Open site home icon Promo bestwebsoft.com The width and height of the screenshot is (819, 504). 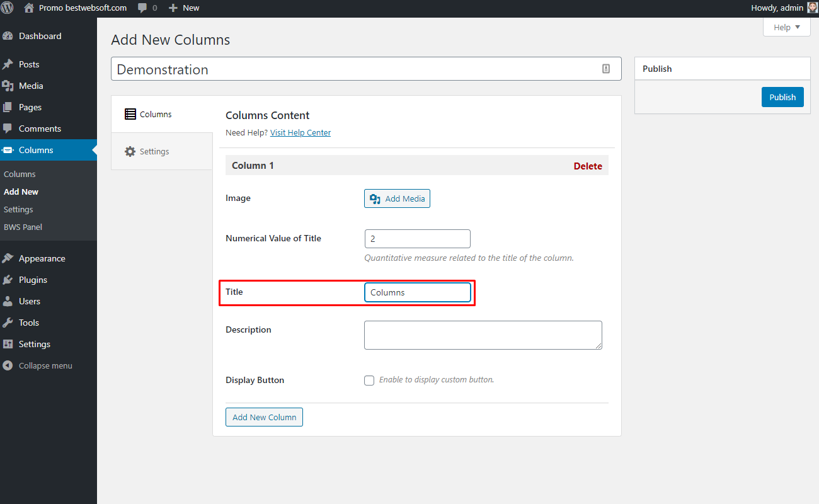29,8
